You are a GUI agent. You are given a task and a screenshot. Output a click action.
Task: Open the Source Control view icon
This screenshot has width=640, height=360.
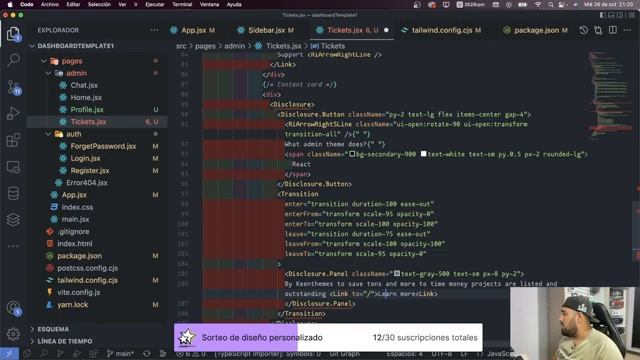coord(13,87)
